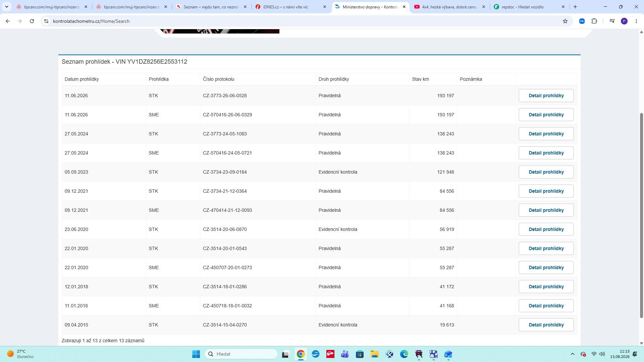Reload the kontrolatachometru page
The height and width of the screenshot is (362, 644).
coord(32,21)
